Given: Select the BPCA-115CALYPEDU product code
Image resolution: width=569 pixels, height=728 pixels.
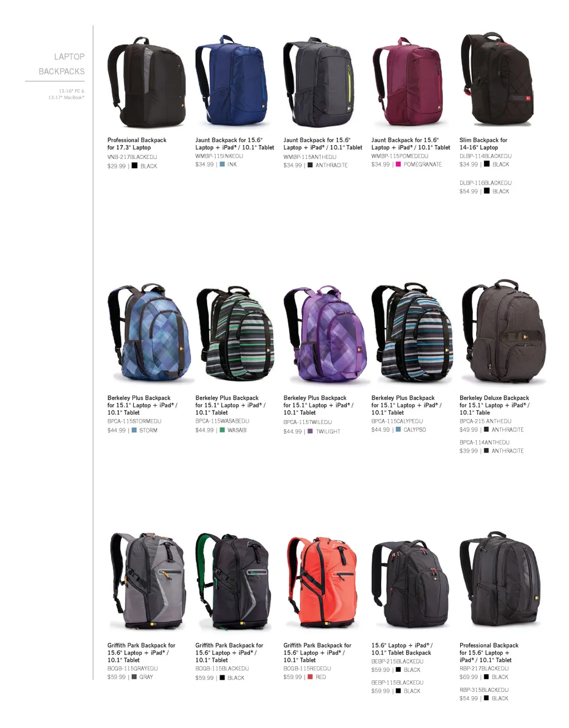Looking at the screenshot, I should pos(397,421).
